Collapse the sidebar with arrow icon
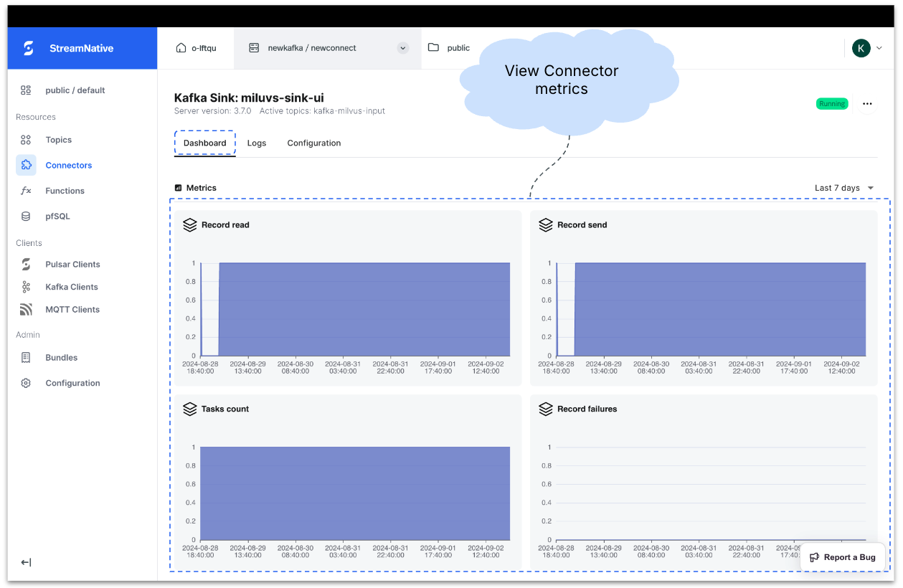The height and width of the screenshot is (588, 903). point(26,562)
